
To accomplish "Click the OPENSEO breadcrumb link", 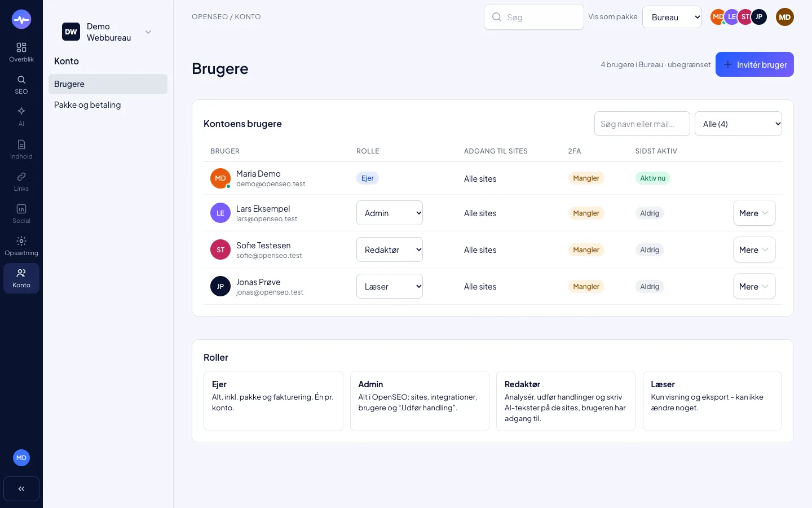I will [210, 17].
